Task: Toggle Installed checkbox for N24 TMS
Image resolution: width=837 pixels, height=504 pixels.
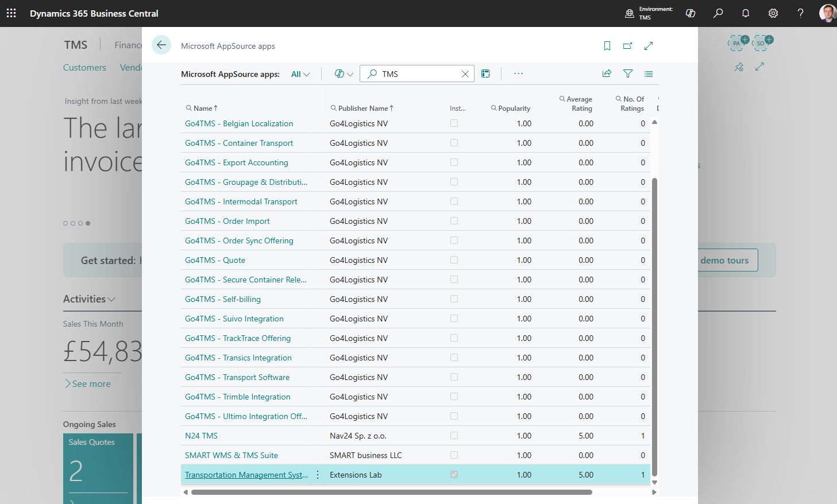Action: pos(454,436)
